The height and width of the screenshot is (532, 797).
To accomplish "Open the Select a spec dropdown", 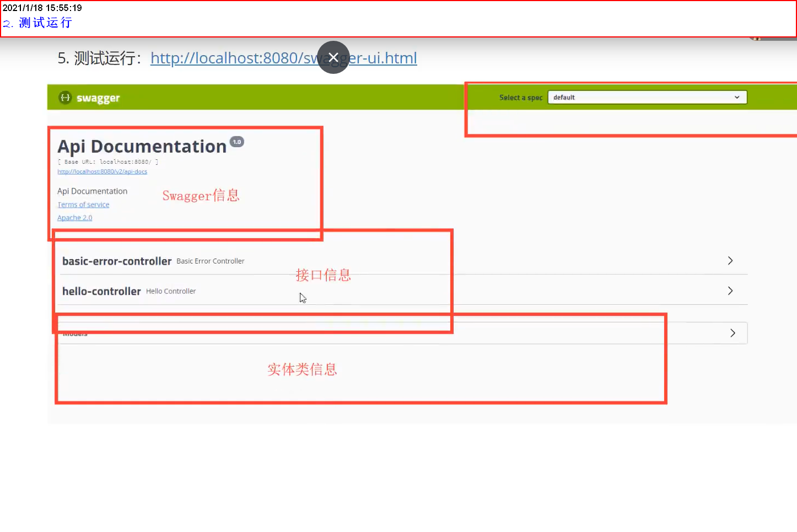I will pyautogui.click(x=647, y=97).
